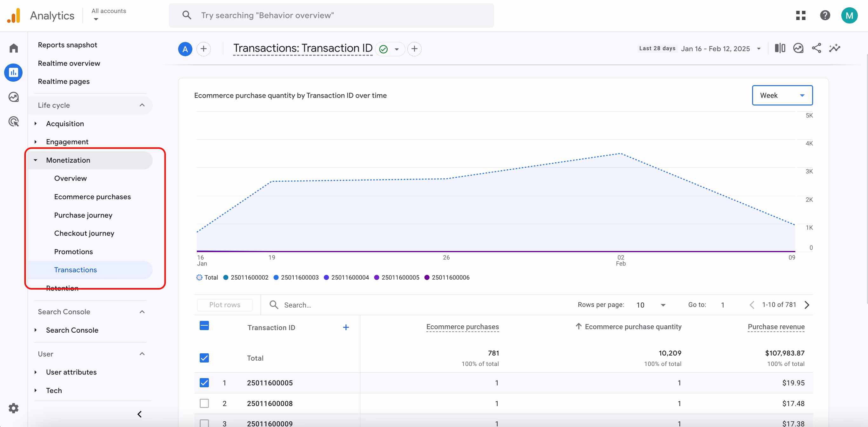
Task: Uncheck the row for transaction 25011600005
Action: pos(204,383)
